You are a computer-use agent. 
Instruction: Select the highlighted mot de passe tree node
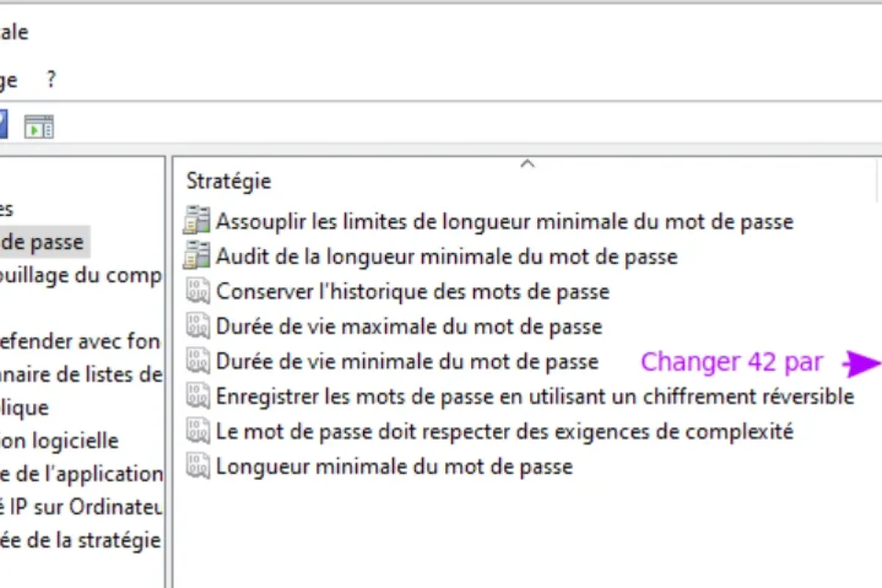click(43, 242)
